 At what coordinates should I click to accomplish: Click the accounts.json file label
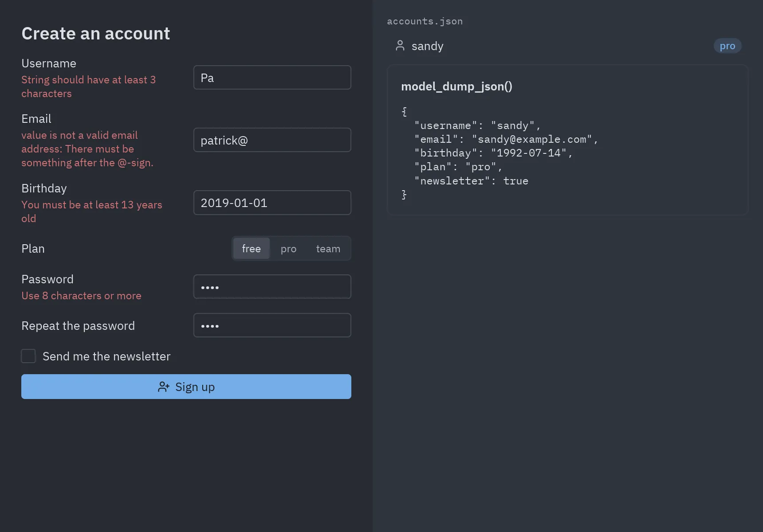425,21
